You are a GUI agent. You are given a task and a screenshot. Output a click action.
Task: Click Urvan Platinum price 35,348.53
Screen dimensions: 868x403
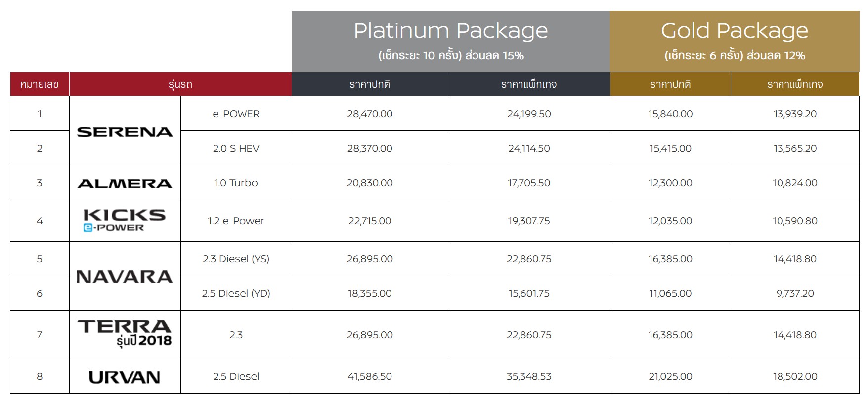point(529,376)
